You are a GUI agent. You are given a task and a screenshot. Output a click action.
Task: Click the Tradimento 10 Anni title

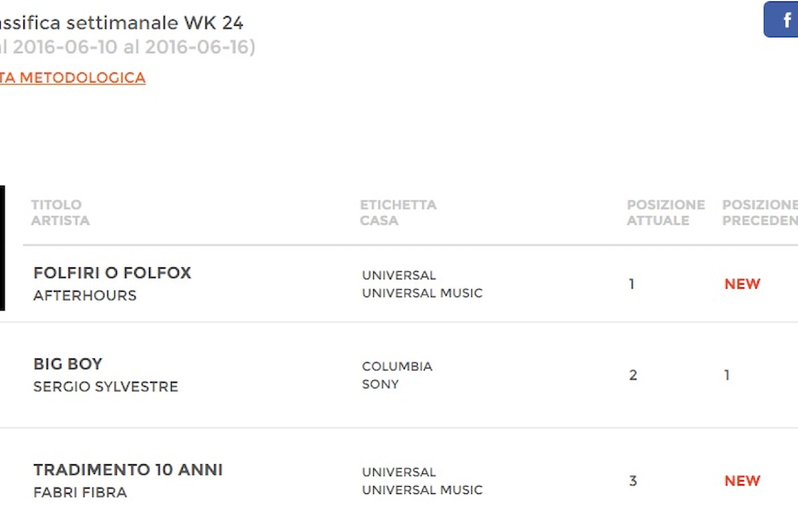128,469
